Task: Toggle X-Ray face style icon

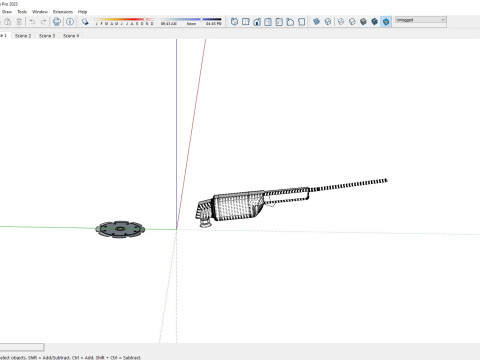Action: 316,22
